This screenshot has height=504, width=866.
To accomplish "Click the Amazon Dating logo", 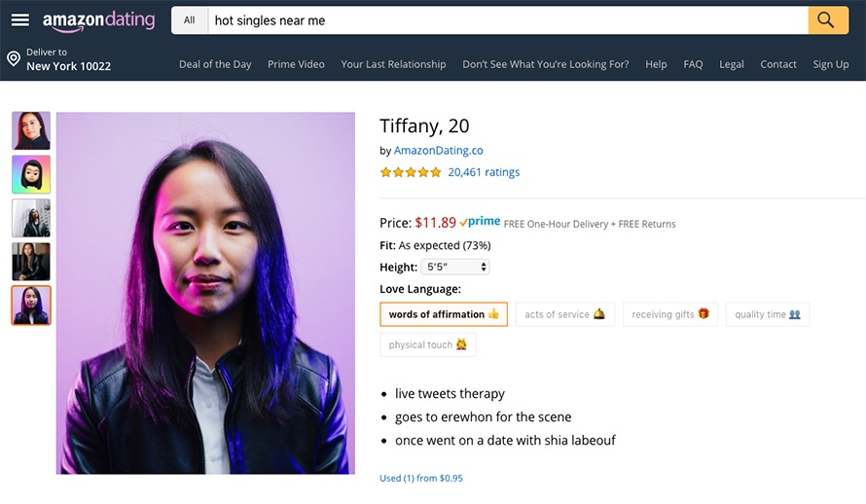I will 98,20.
